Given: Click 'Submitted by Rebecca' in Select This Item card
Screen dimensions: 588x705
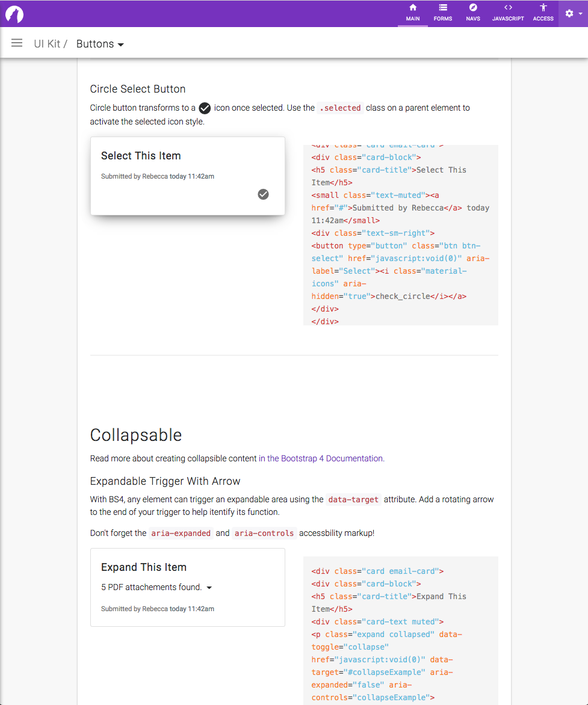Looking at the screenshot, I should tap(135, 176).
